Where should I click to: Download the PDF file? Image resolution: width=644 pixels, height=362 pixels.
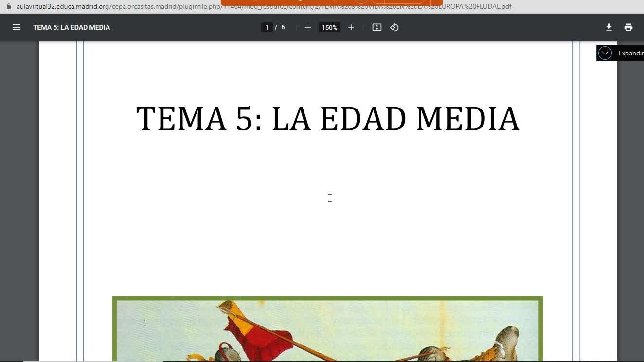click(609, 27)
